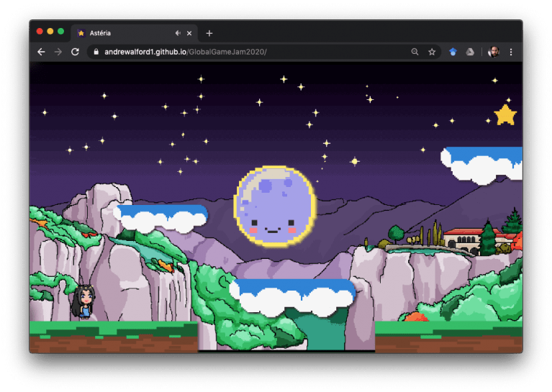Click the grey Drive extension icon

point(470,52)
